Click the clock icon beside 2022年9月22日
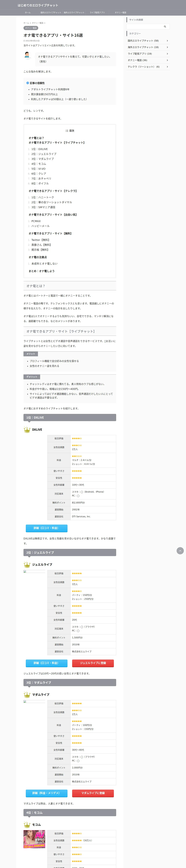The width and height of the screenshot is (186, 868). tap(24, 41)
